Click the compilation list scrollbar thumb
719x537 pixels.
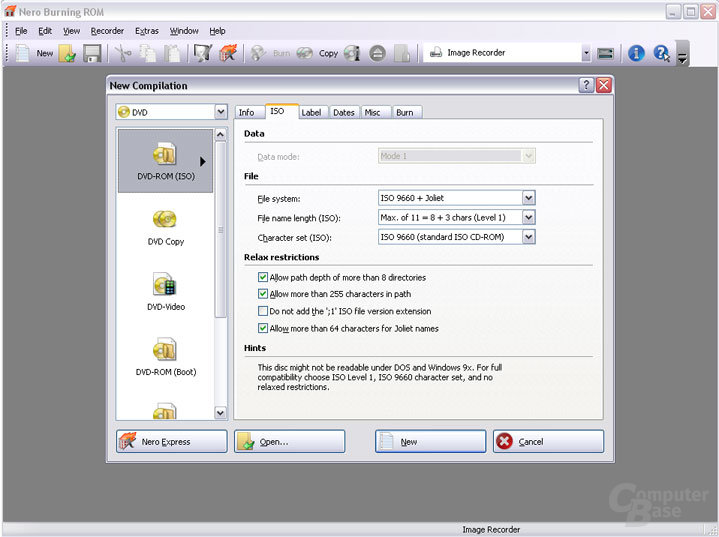coord(221,229)
